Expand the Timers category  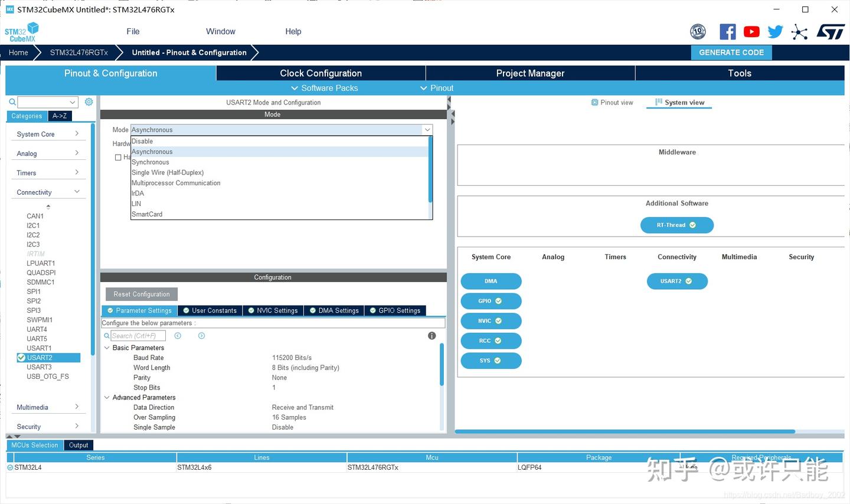pyautogui.click(x=48, y=174)
